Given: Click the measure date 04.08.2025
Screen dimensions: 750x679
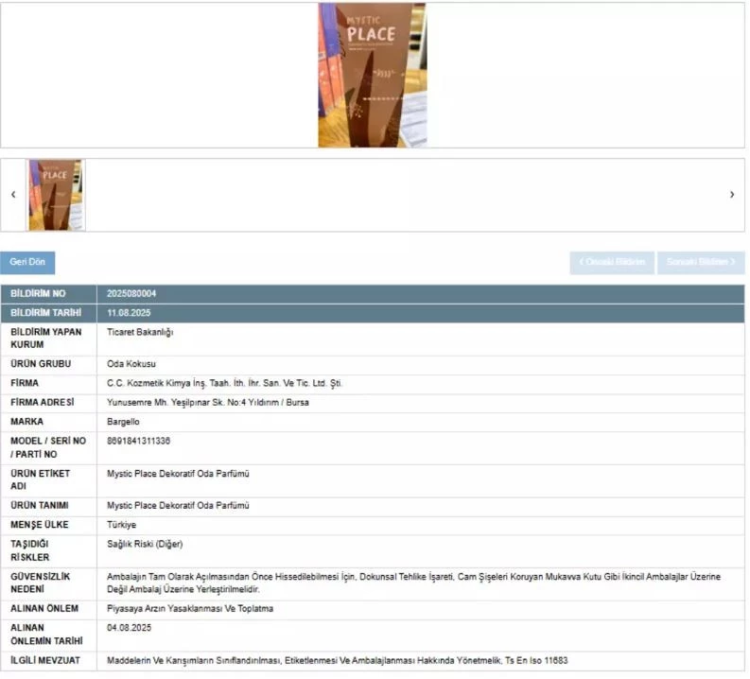Looking at the screenshot, I should click(127, 627).
